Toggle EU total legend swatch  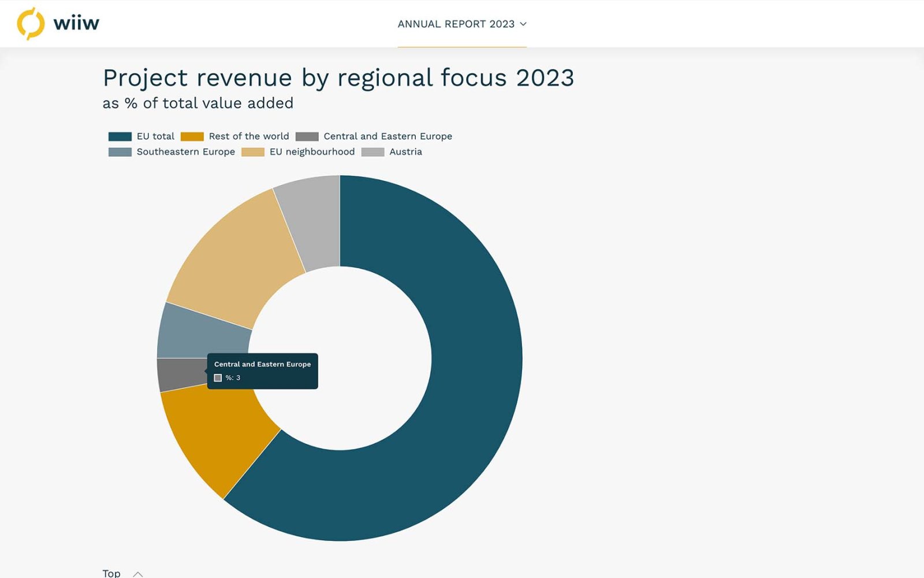(x=120, y=136)
